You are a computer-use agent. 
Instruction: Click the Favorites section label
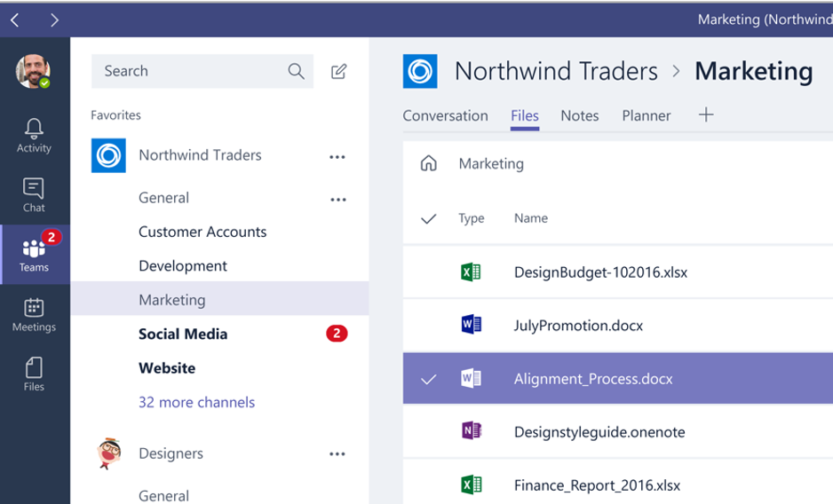click(x=115, y=115)
